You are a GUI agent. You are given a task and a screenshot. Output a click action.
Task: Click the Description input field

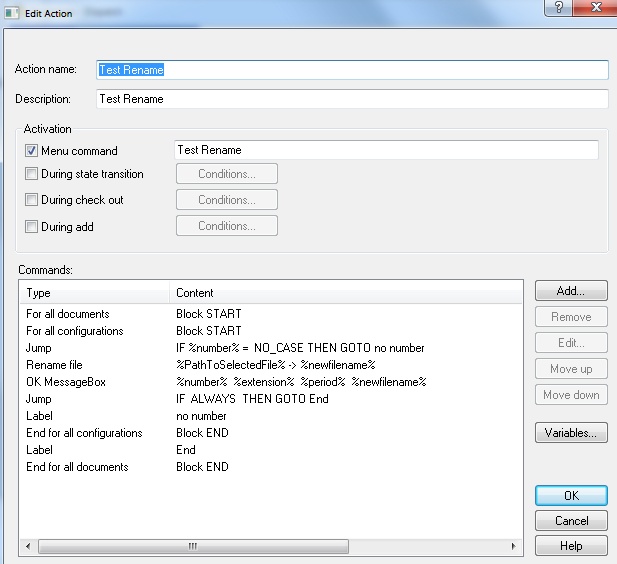point(352,99)
